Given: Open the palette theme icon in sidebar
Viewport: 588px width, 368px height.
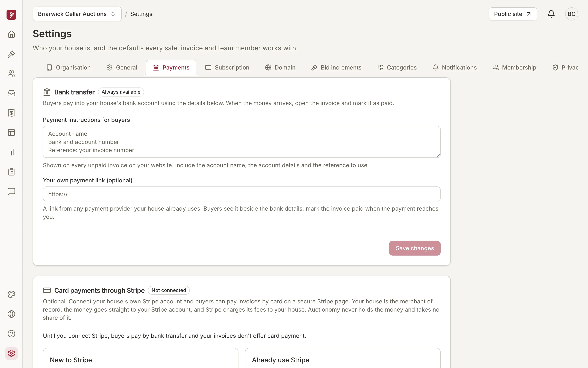Looking at the screenshot, I should click(11, 294).
